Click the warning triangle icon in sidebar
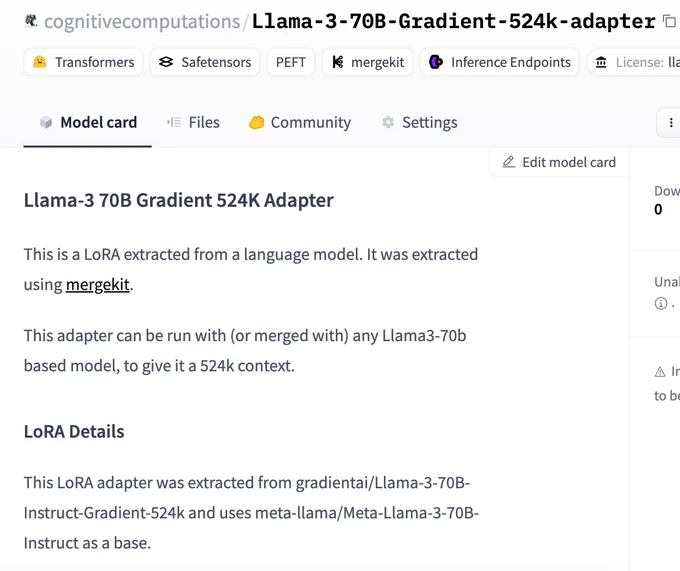The height and width of the screenshot is (571, 680). point(660,372)
